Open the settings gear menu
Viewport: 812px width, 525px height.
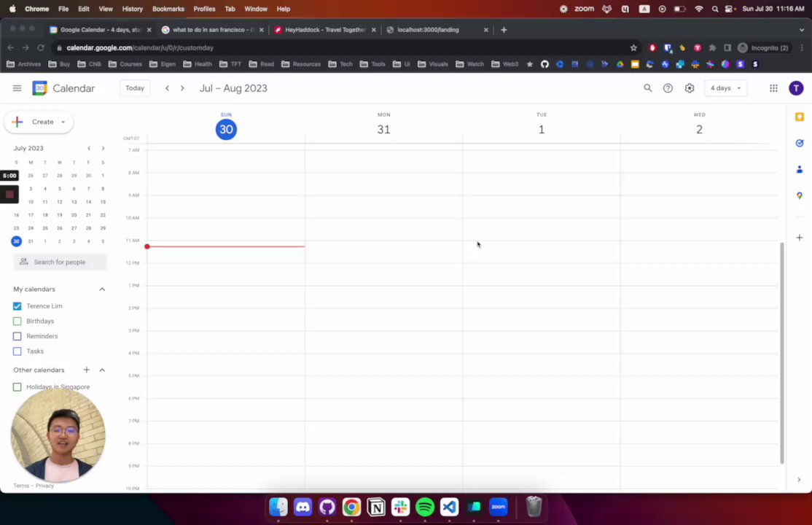(690, 88)
